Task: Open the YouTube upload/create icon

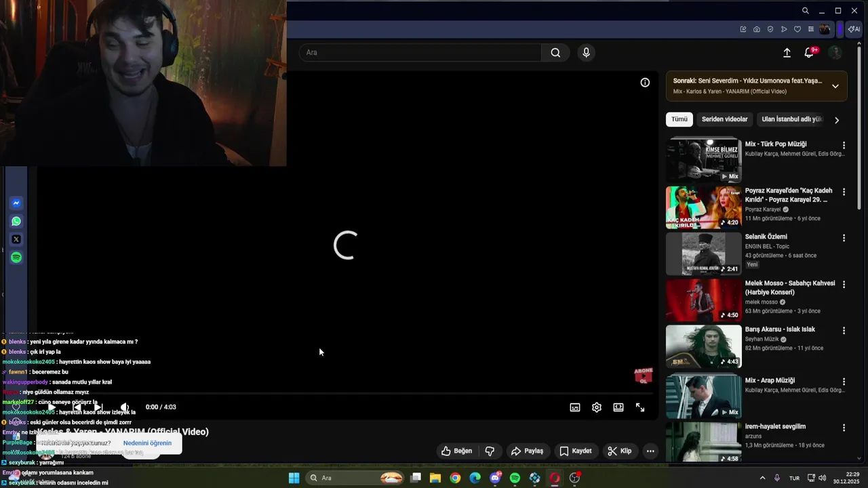Action: tap(787, 53)
